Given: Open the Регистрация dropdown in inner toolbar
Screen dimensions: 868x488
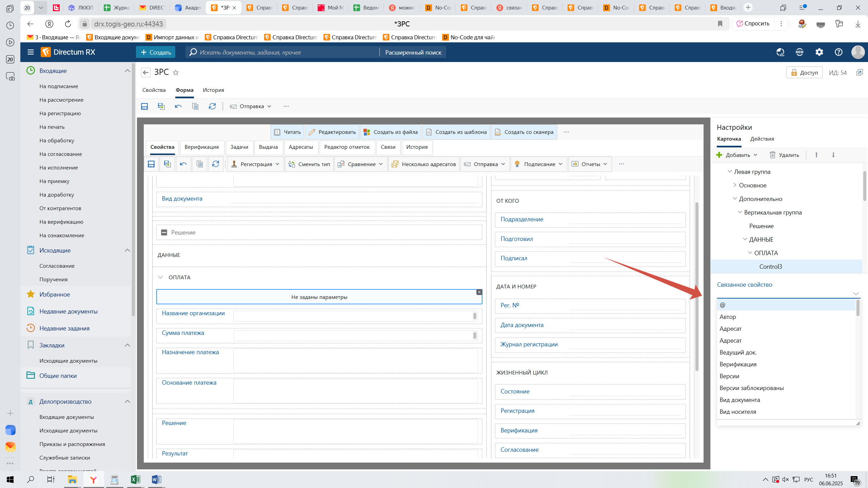Looking at the screenshot, I should 255,164.
